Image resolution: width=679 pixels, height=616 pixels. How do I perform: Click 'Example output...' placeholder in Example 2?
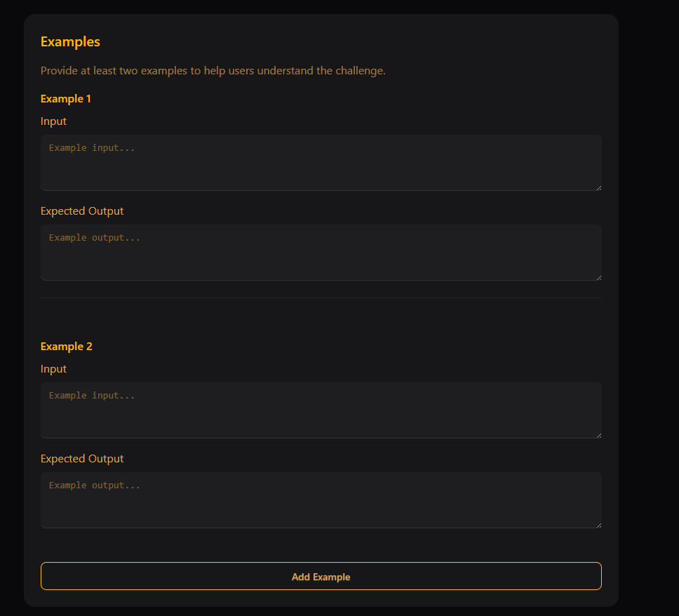click(95, 486)
